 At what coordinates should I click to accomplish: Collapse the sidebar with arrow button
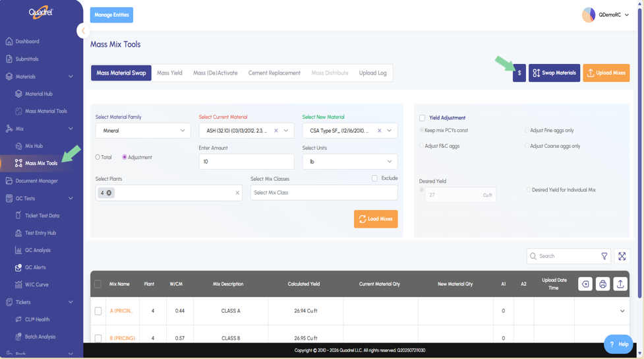(83, 31)
